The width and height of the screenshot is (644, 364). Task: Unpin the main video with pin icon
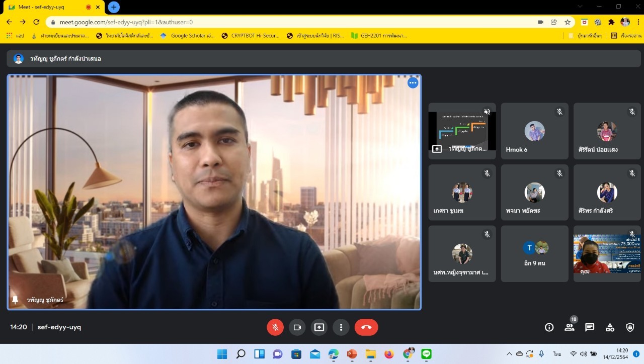click(x=15, y=300)
